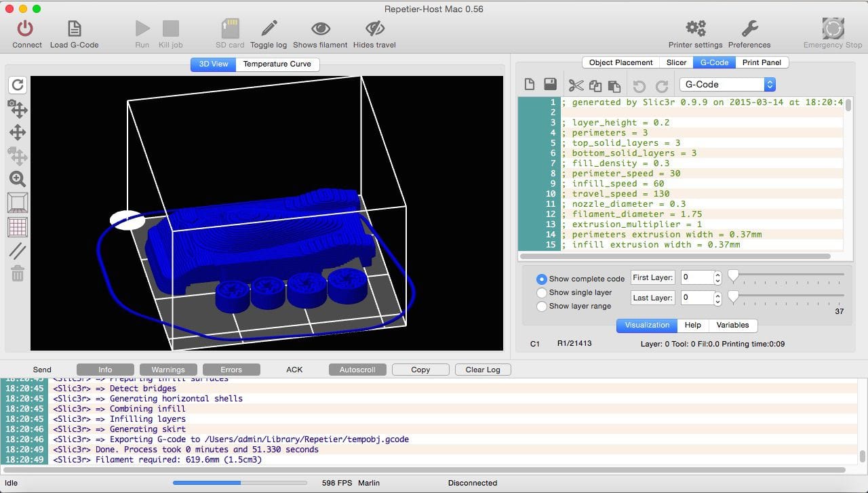Undo last edit in G-Code editor

pyautogui.click(x=639, y=86)
